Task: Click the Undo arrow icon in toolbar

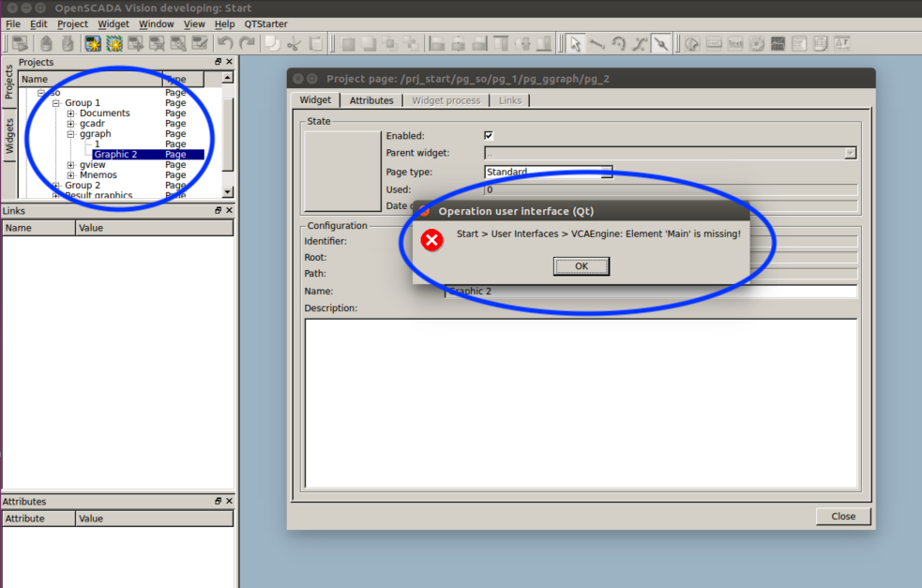Action: click(x=225, y=43)
